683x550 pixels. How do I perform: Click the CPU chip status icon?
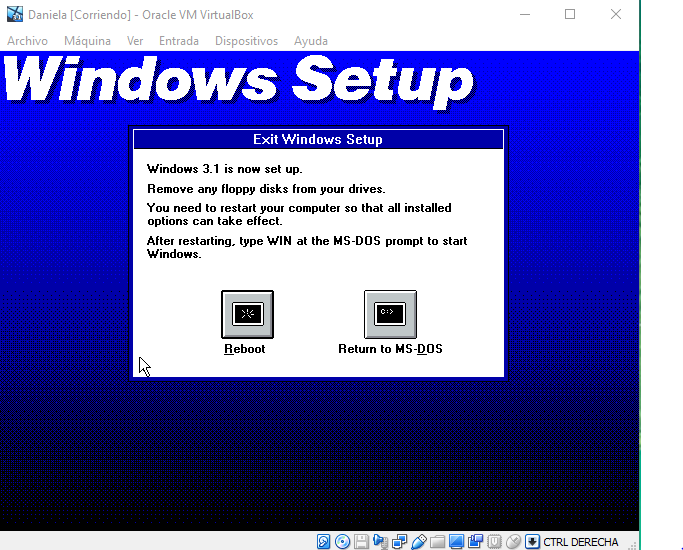point(495,542)
